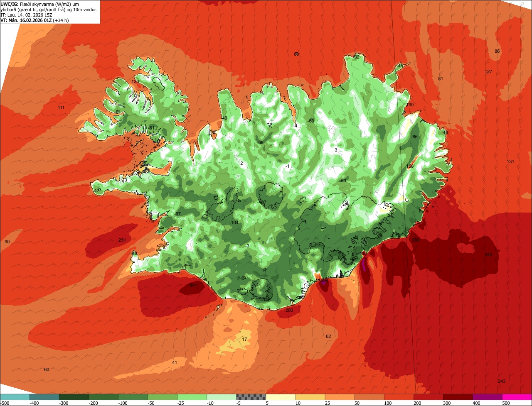Click the pale yellow legend swatch between 5 and 10
Screen dimensions: 532x406
coord(281,397)
